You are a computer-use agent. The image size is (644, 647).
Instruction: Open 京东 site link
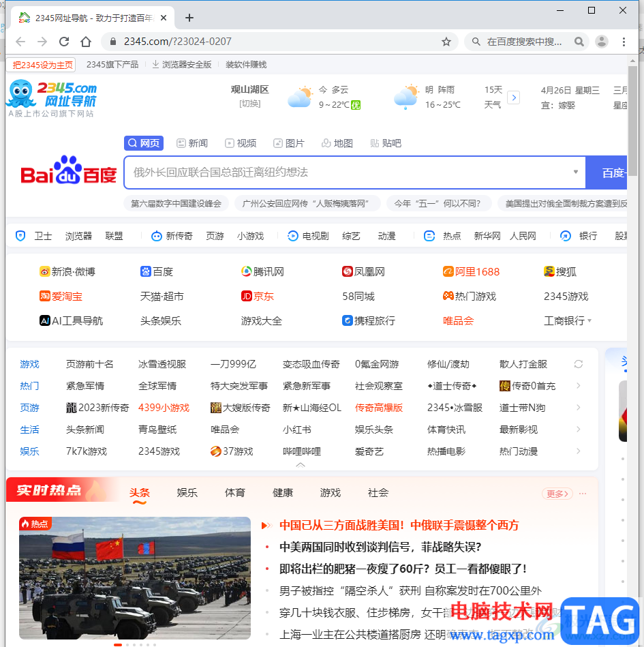click(258, 297)
